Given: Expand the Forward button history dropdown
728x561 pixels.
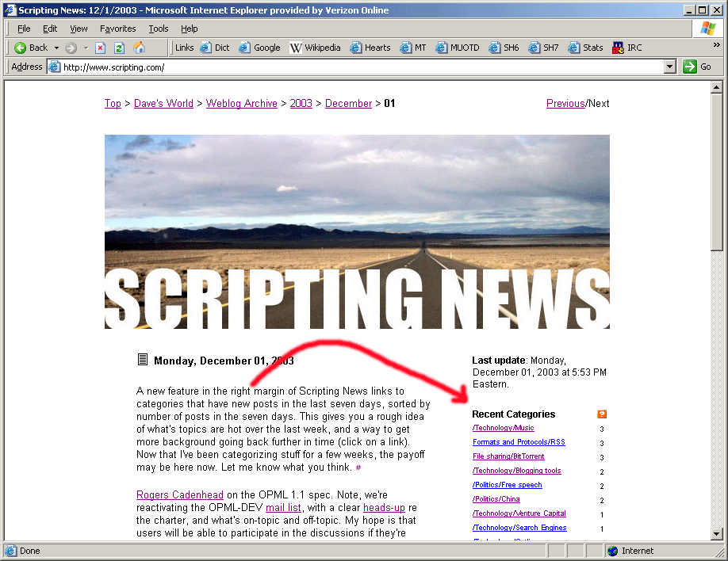Looking at the screenshot, I should pyautogui.click(x=86, y=48).
